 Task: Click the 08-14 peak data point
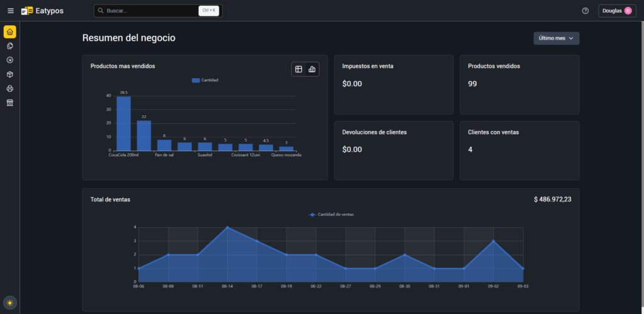227,227
